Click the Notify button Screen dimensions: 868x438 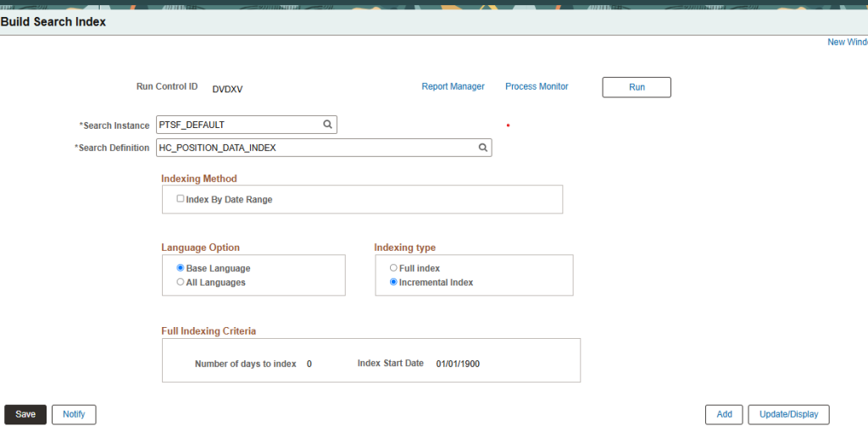coord(74,414)
